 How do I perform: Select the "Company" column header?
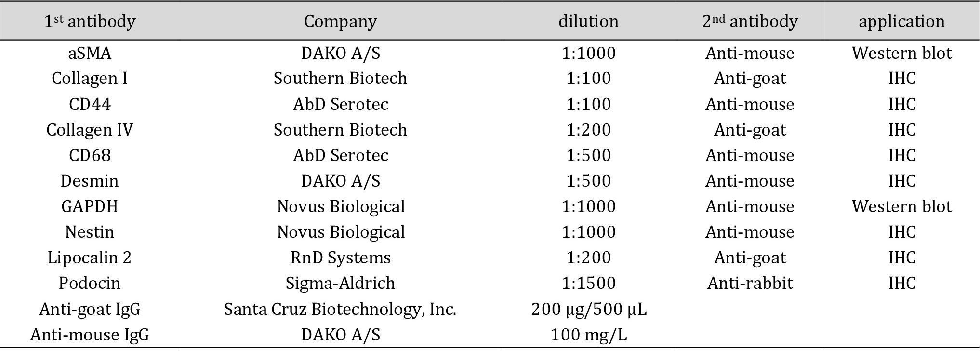pyautogui.click(x=340, y=22)
